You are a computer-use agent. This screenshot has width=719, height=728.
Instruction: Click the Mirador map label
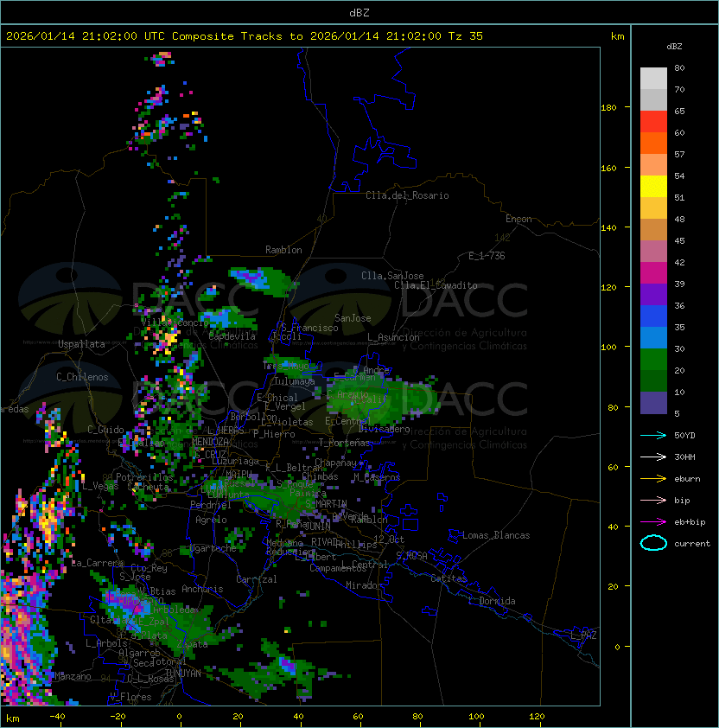coord(365,585)
